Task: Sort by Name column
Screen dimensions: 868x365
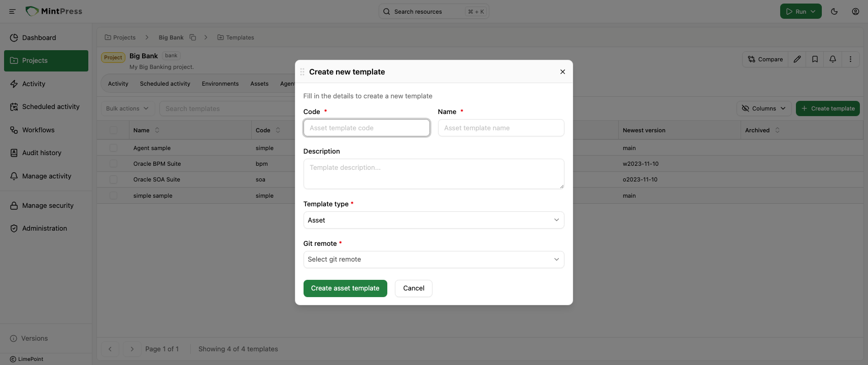Action: point(157,130)
